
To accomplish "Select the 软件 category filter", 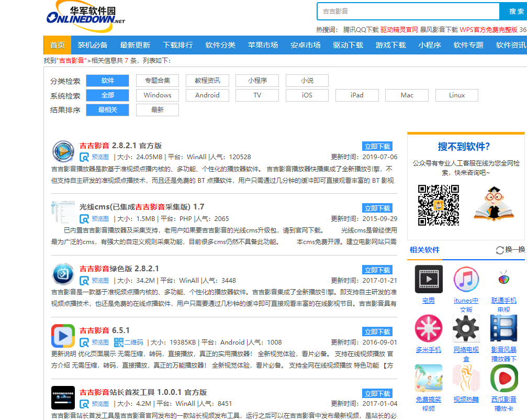I will click(x=108, y=81).
